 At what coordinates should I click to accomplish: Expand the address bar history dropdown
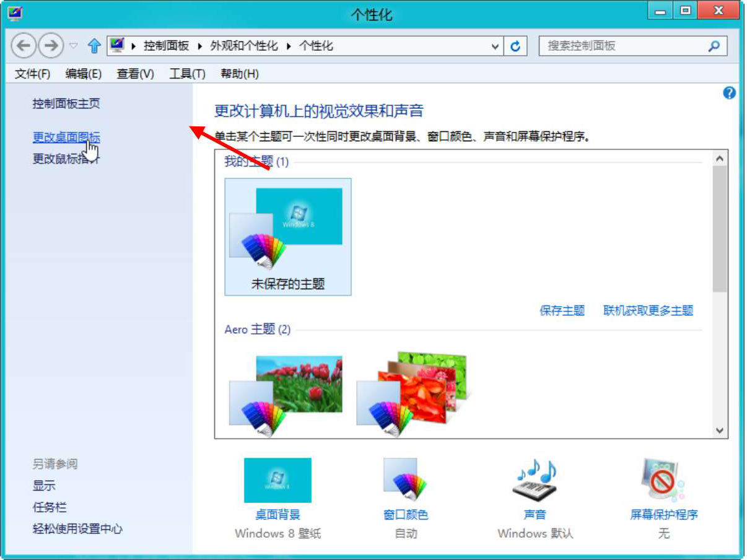pos(495,46)
